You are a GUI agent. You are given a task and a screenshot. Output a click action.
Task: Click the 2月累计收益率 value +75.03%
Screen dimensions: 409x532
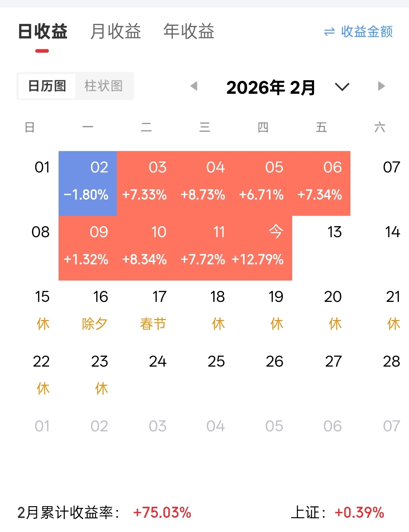162,513
